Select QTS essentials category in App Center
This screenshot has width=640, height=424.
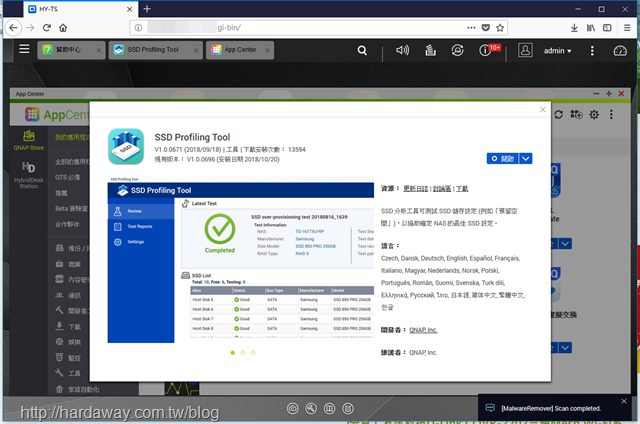tap(68, 177)
